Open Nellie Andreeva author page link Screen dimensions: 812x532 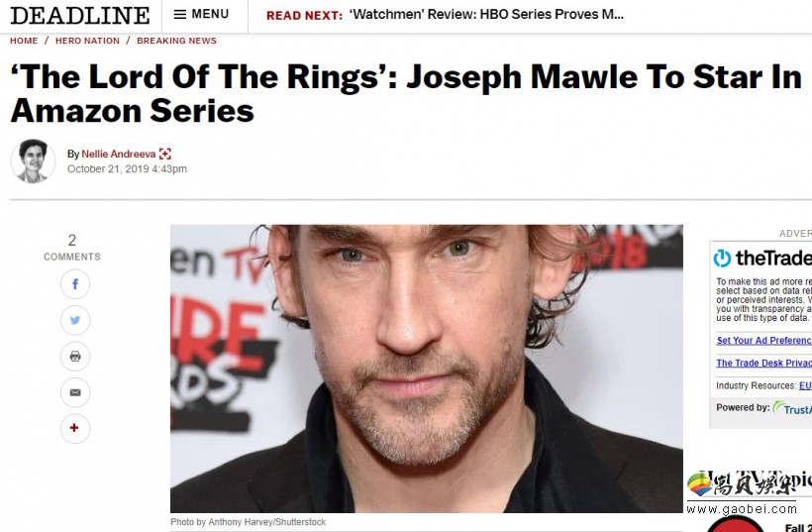(119, 154)
